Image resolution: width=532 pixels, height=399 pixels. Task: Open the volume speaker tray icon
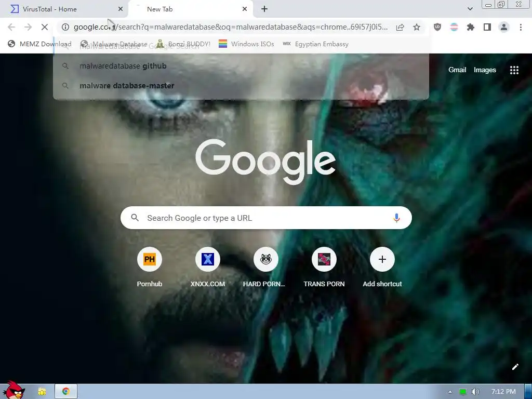coord(475,392)
